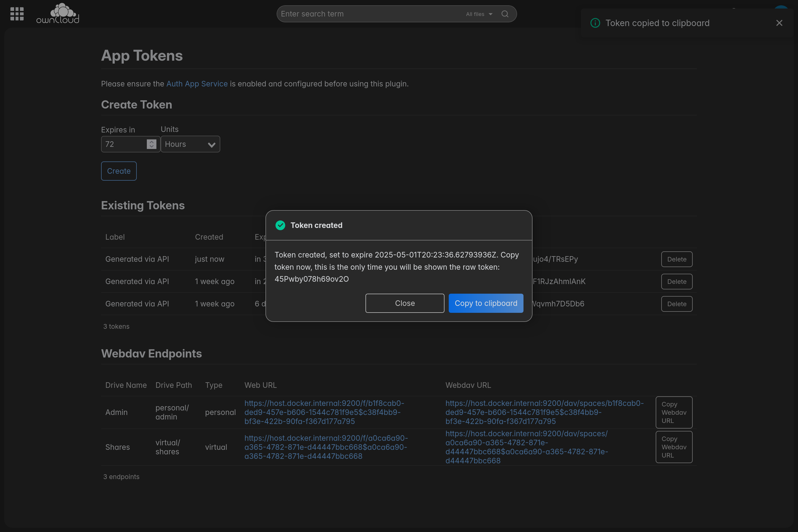This screenshot has height=532, width=798.
Task: Click the 'virtual/shares' drive path cell
Action: click(168, 447)
